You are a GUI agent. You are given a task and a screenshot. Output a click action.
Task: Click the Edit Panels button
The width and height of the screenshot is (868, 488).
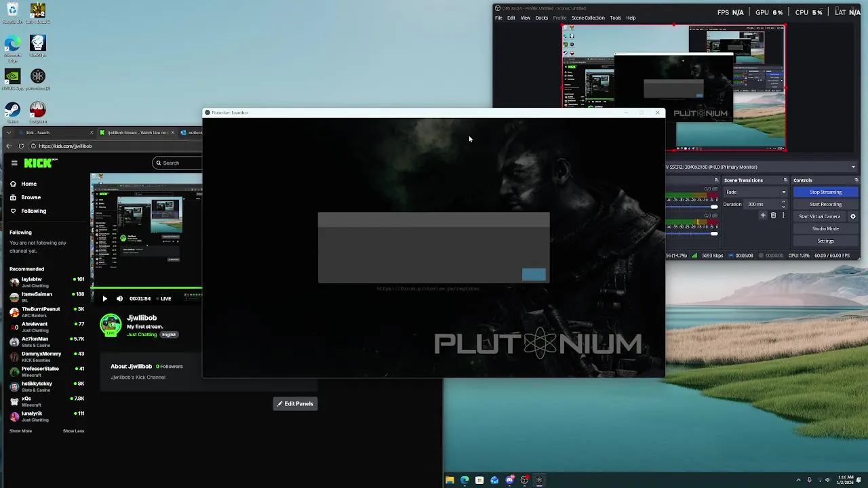click(295, 403)
